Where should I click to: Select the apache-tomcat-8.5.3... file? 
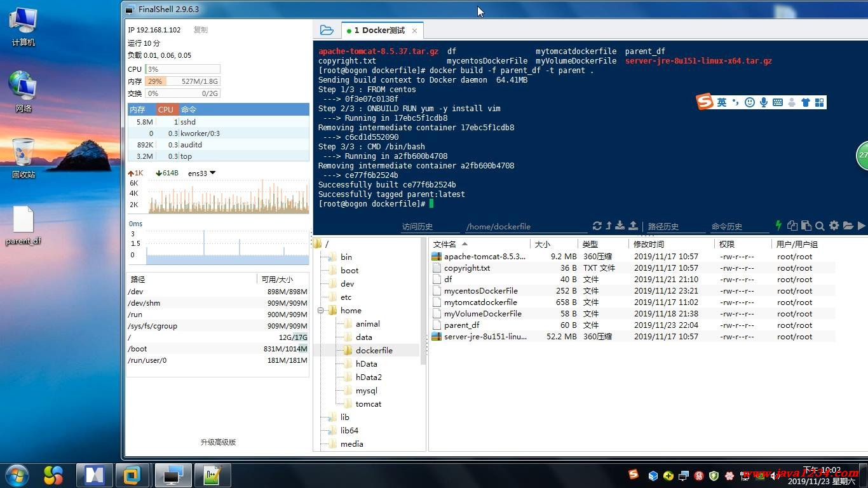(x=485, y=257)
